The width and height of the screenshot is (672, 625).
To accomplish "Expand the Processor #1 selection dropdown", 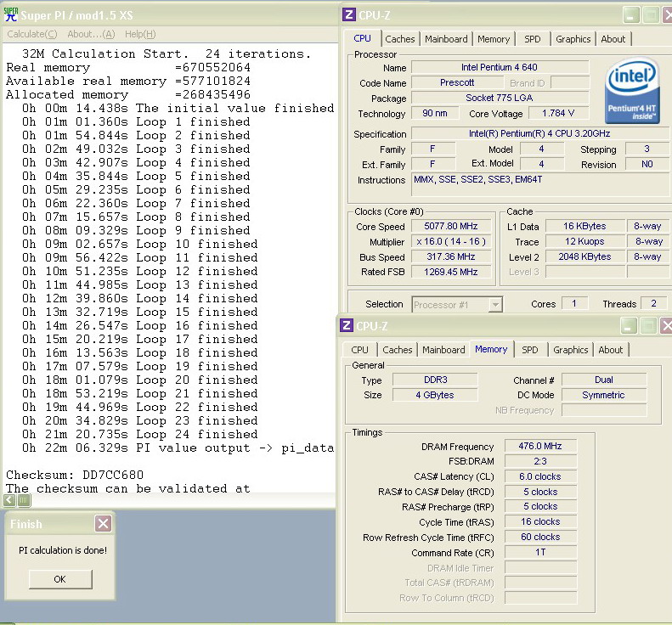I will tap(495, 305).
